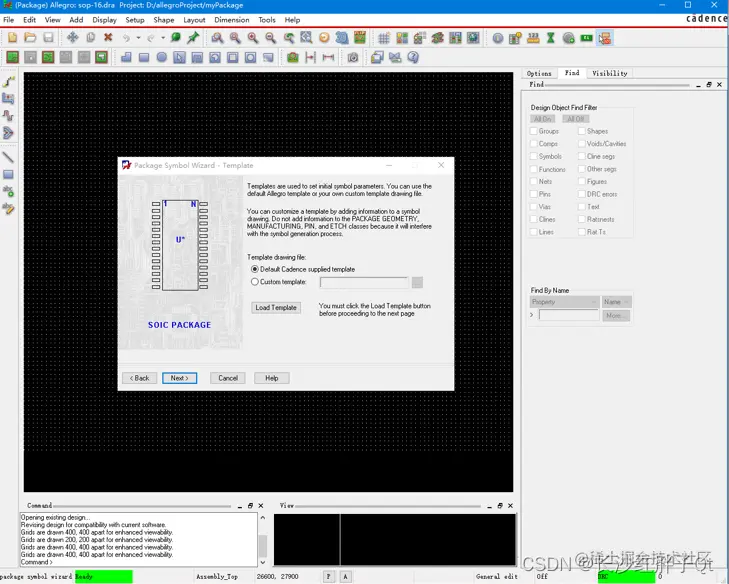Open Redo history dropdown arrow
729x584 pixels.
163,38
